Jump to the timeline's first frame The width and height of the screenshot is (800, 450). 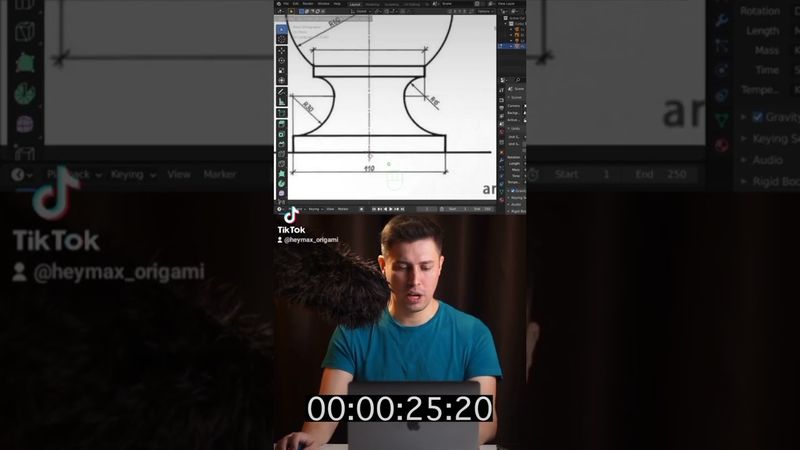click(374, 209)
